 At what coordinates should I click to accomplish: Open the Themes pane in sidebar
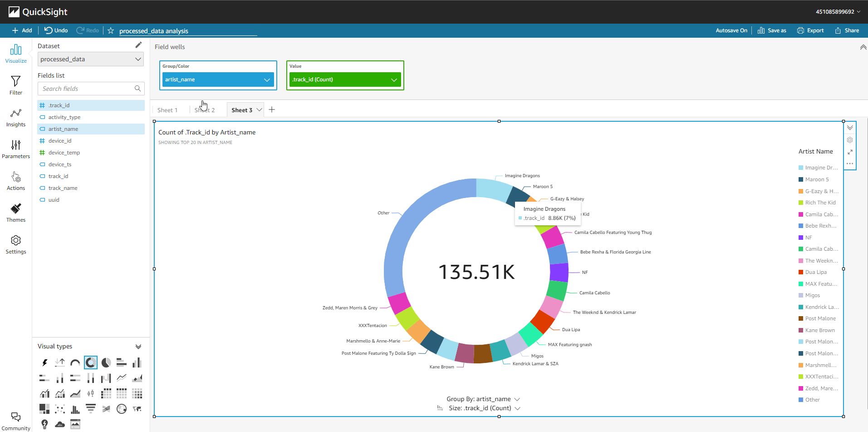click(16, 213)
